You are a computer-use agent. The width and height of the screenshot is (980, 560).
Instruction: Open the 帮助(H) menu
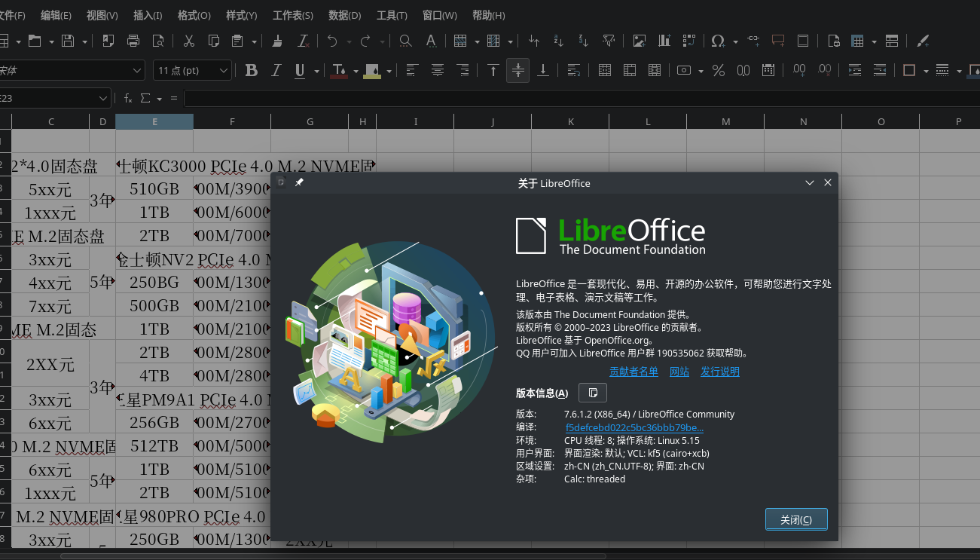(488, 15)
